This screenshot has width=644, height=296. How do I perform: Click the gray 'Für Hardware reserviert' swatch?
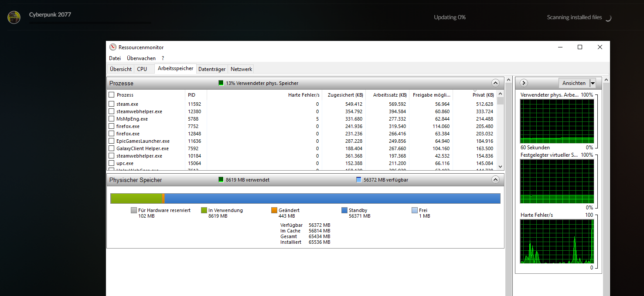tap(134, 210)
